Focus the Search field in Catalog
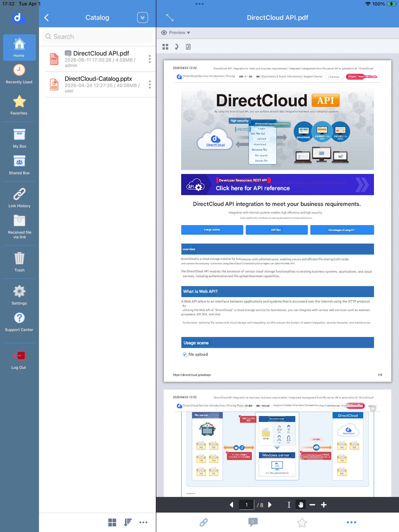Image resolution: width=399 pixels, height=532 pixels. pyautogui.click(x=97, y=37)
